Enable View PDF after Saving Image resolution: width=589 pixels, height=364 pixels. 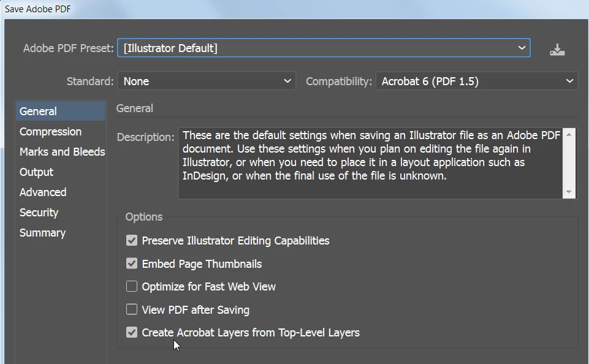(132, 309)
